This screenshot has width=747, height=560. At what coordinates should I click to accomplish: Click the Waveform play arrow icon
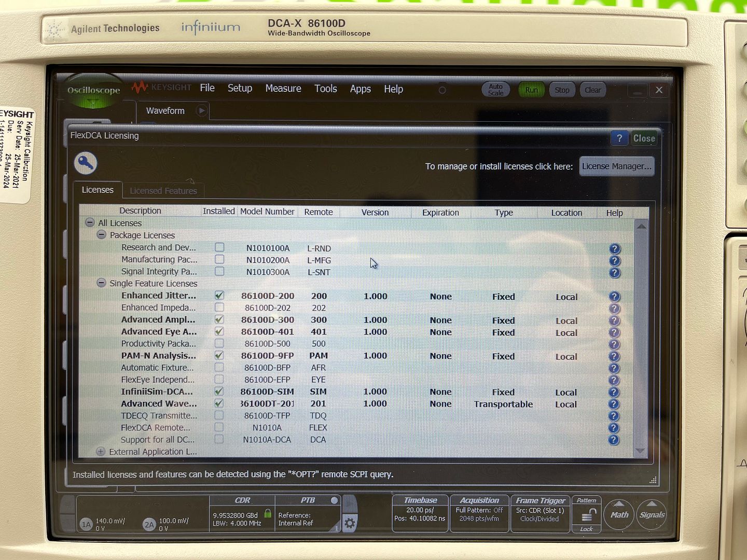pyautogui.click(x=202, y=110)
